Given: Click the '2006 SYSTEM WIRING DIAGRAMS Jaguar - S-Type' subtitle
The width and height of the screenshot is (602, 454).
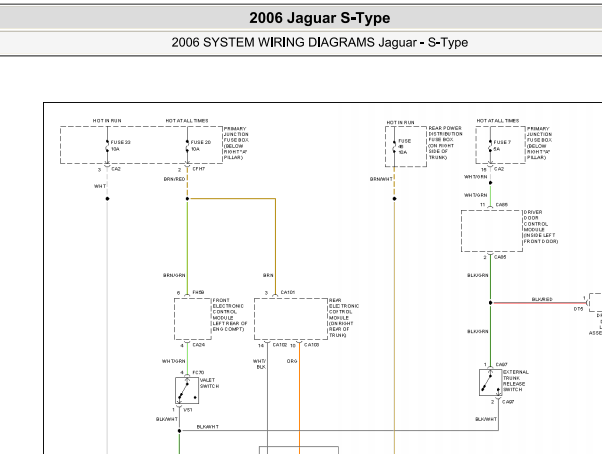Looking at the screenshot, I should coord(319,42).
